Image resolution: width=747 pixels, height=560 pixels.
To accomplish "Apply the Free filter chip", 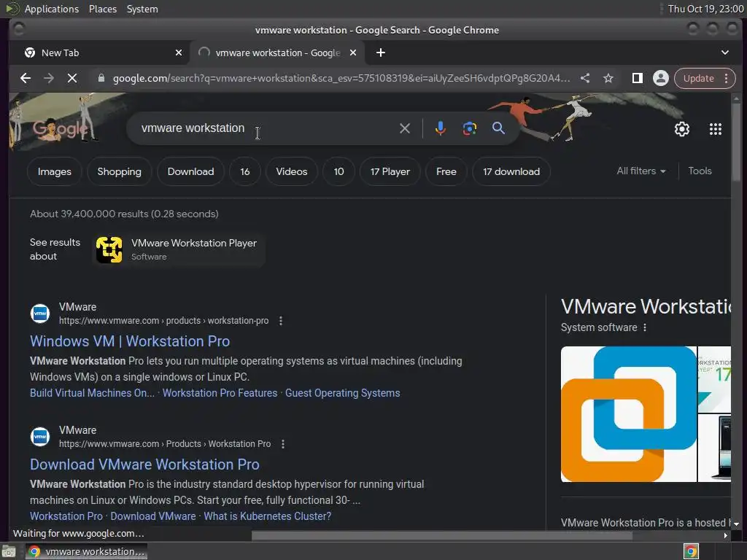I will [446, 172].
